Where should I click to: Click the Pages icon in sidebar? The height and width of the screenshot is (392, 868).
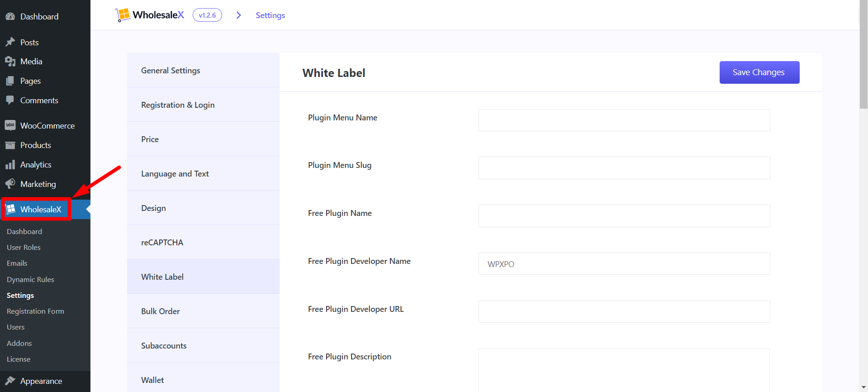pos(10,81)
